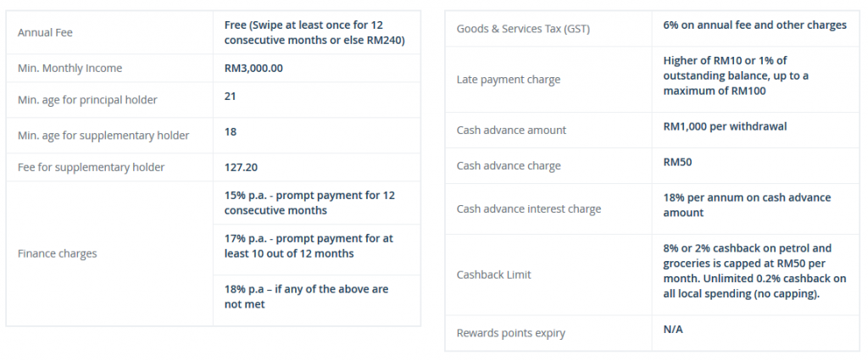
Task: Click the Min. age for principal holder label
Action: [x=87, y=100]
